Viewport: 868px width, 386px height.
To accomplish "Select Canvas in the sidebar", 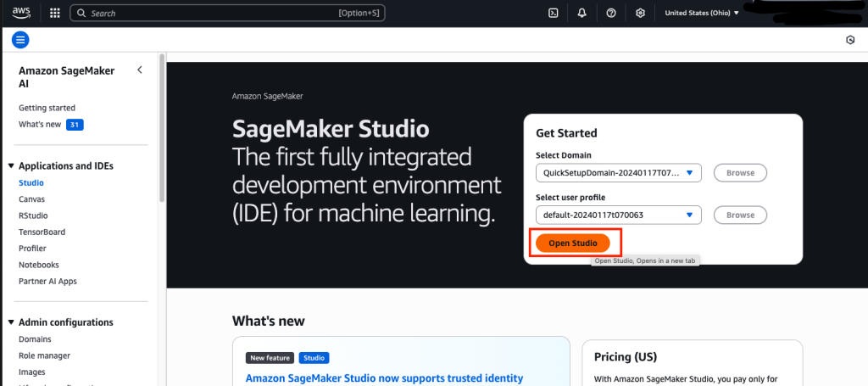I will click(31, 199).
